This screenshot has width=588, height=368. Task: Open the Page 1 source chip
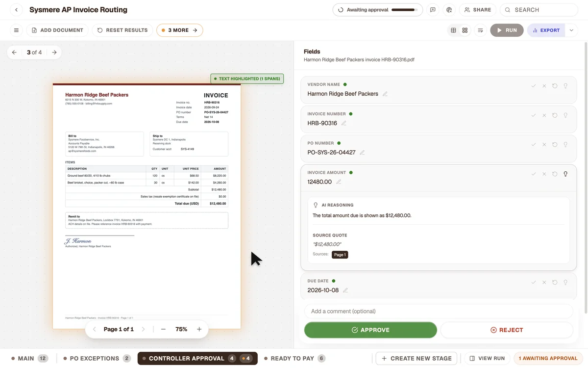[x=340, y=255]
